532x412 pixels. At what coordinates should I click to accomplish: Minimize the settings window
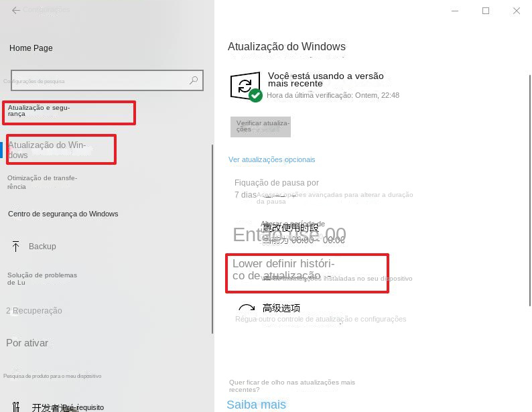tap(455, 11)
